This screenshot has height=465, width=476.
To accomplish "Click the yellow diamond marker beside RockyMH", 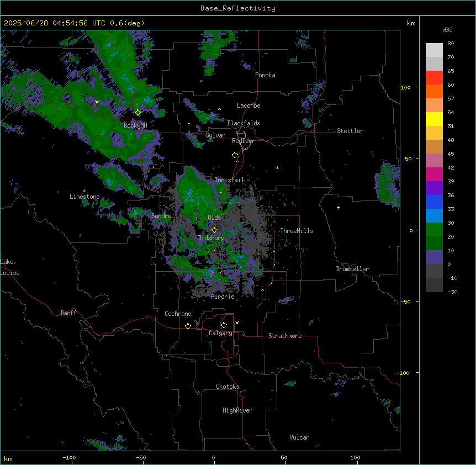I will 138,113.
